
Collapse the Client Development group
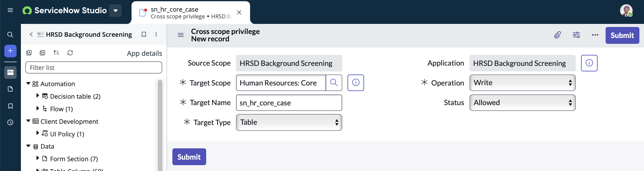point(28,121)
